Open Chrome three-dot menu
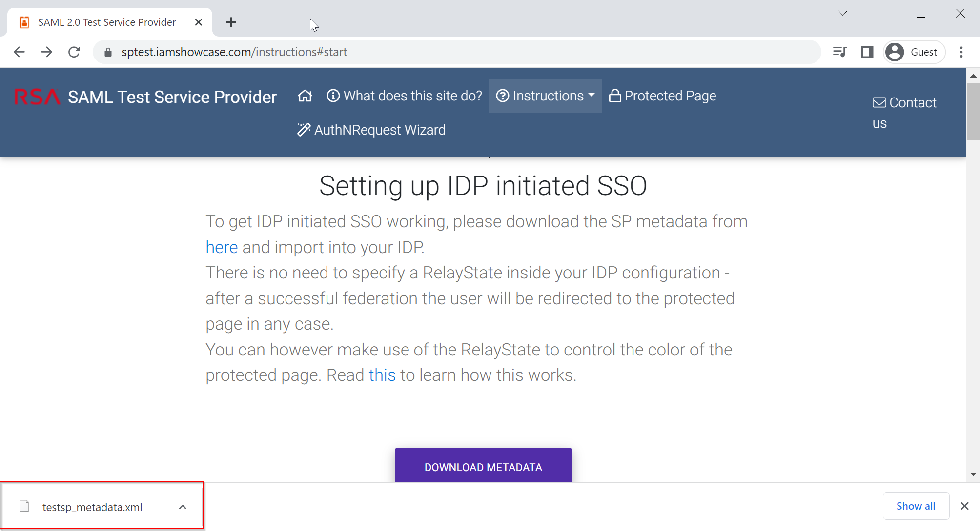 click(x=961, y=52)
